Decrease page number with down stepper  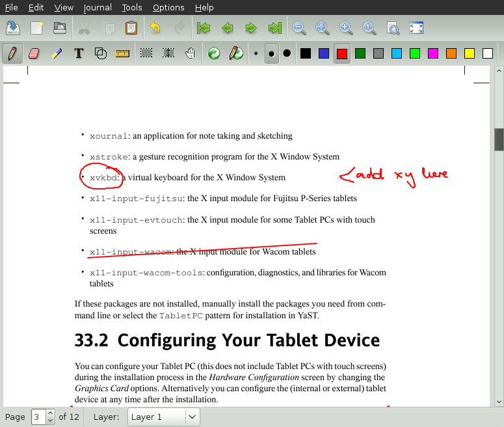[x=51, y=420]
